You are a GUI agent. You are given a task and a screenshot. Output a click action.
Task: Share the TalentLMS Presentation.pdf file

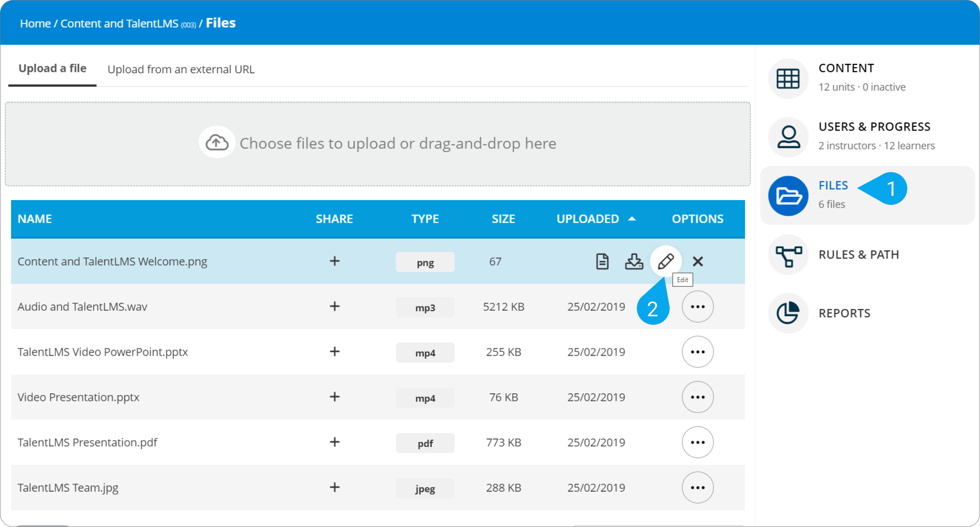click(x=335, y=442)
